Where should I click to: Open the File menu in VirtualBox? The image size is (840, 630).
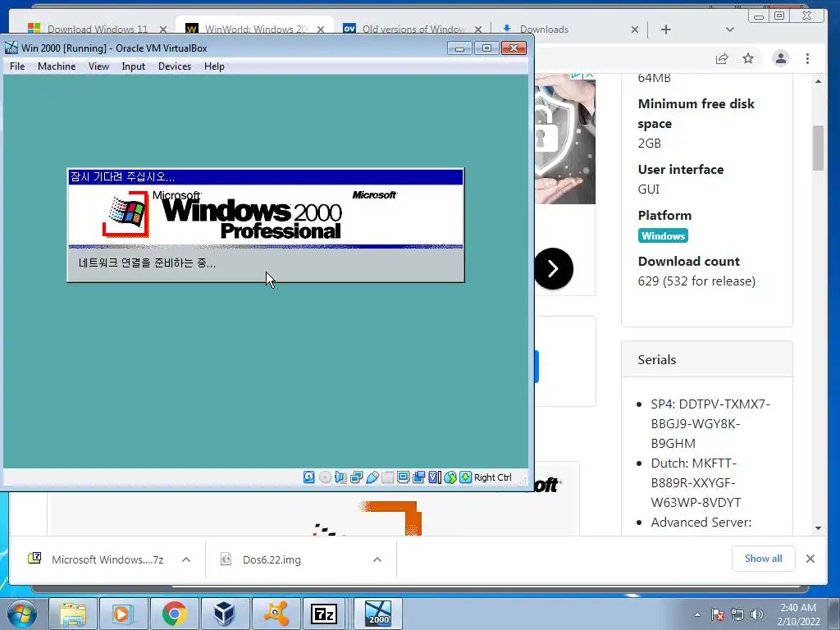[x=17, y=66]
